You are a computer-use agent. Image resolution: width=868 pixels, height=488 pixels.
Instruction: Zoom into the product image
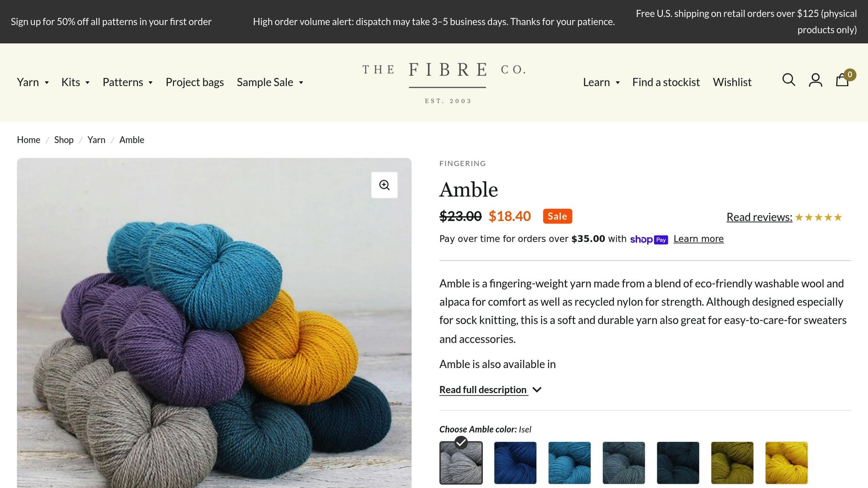(384, 185)
